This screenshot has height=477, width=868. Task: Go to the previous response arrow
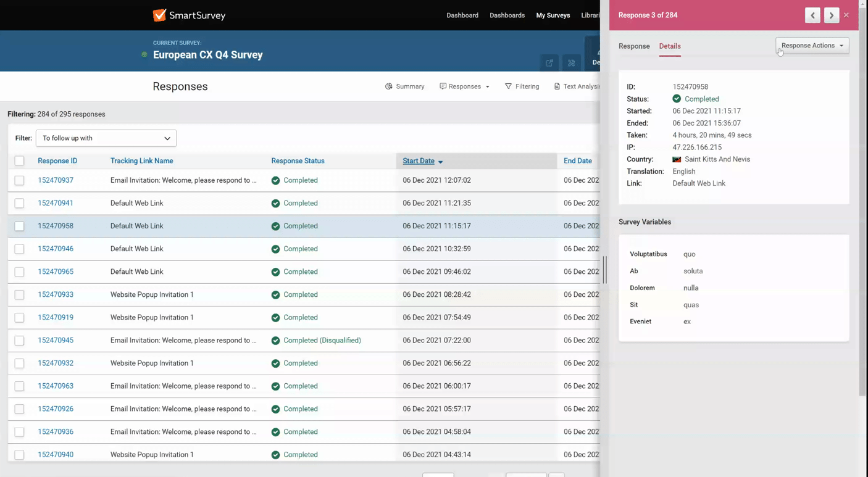coord(812,15)
